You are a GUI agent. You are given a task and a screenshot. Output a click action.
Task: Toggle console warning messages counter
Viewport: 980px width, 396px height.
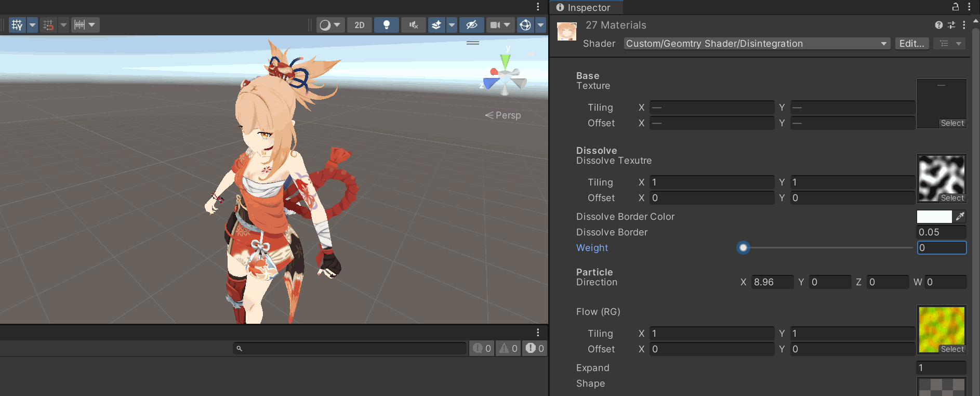[x=508, y=348]
